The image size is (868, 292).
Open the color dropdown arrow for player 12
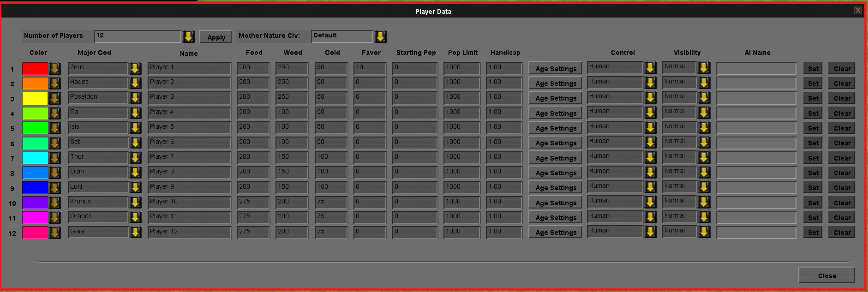(54, 232)
